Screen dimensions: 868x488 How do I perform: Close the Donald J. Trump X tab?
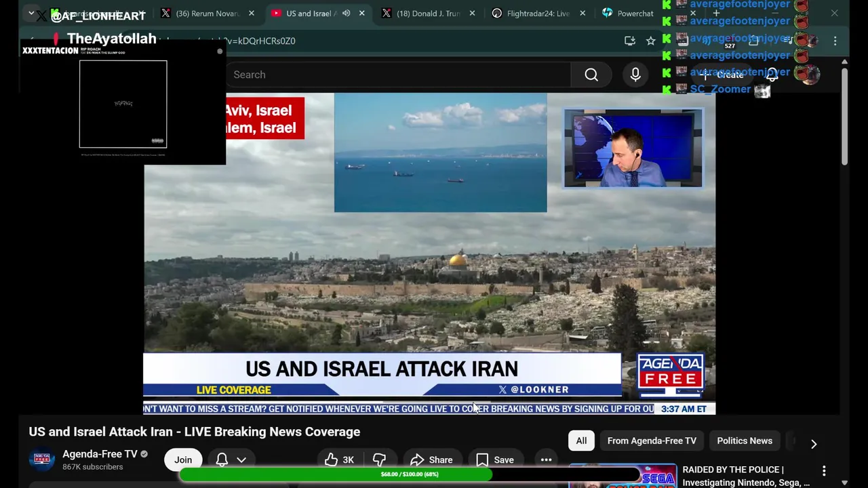point(472,14)
